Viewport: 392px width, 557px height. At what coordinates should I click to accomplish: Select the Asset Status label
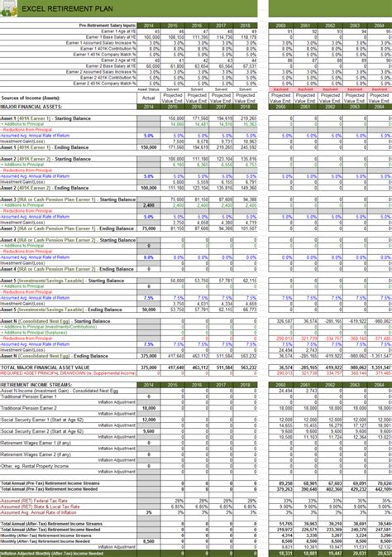tap(148, 89)
